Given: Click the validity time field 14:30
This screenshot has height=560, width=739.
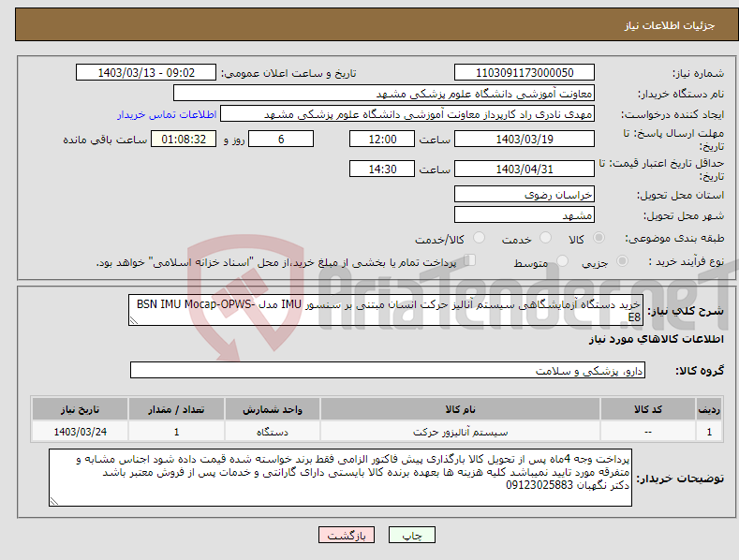Looking at the screenshot, I should [x=382, y=169].
